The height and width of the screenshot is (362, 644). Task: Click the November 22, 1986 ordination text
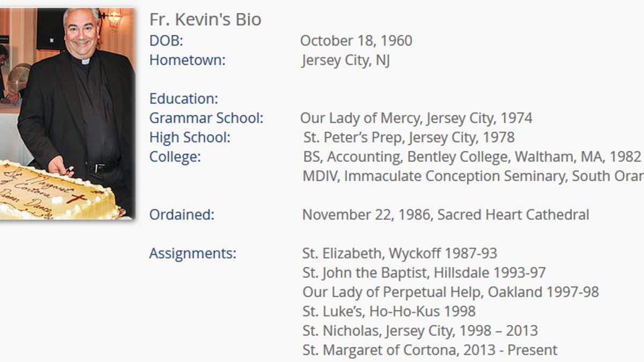[445, 215]
